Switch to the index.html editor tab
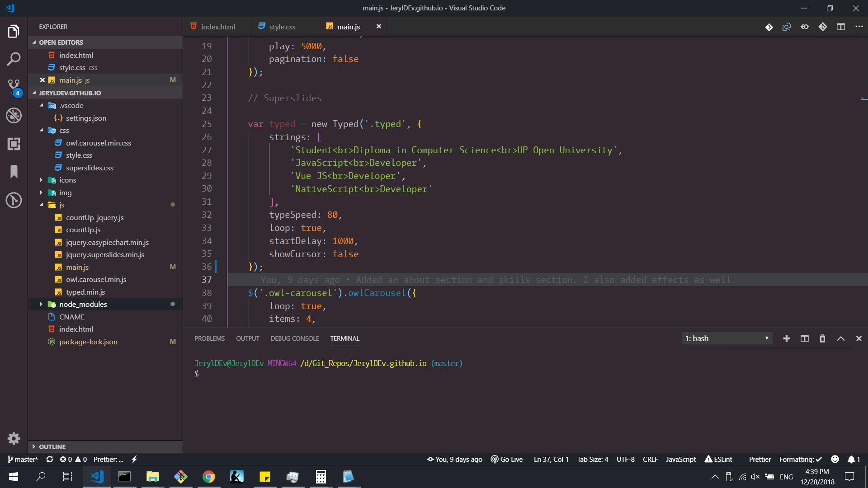This screenshot has height=488, width=868. [x=218, y=27]
